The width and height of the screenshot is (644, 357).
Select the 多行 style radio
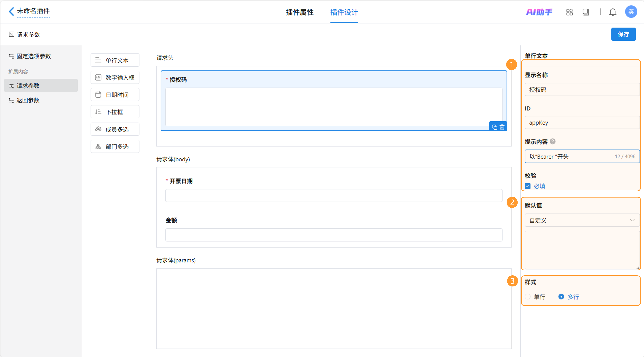click(x=561, y=297)
